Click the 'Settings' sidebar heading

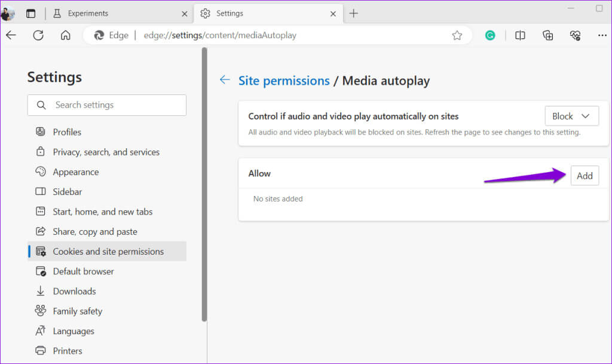click(54, 77)
